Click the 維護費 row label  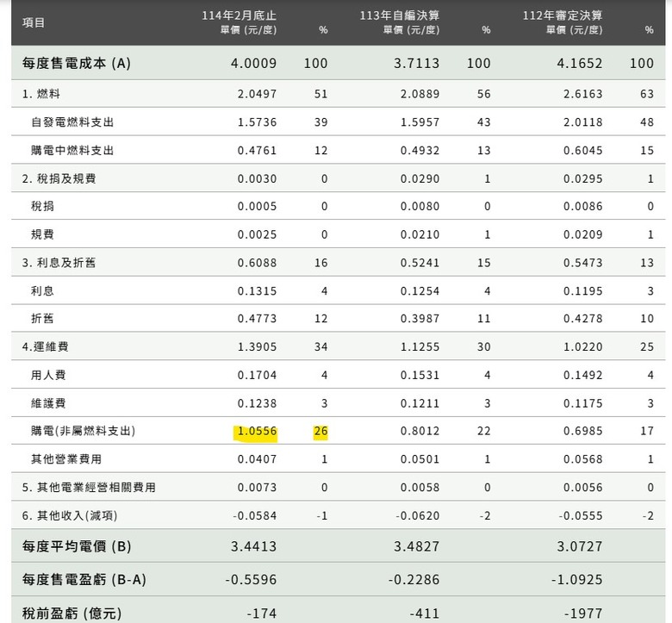(x=48, y=403)
